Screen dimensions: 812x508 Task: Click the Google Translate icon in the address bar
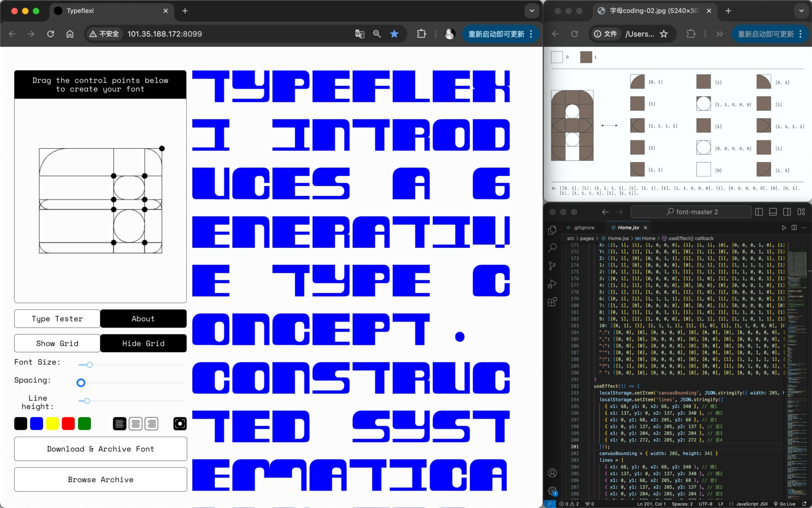pos(360,34)
